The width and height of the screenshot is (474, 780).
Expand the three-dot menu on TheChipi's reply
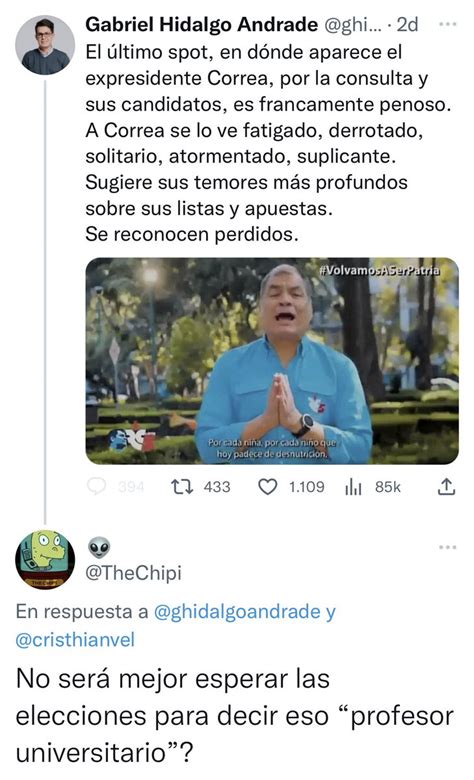click(448, 547)
